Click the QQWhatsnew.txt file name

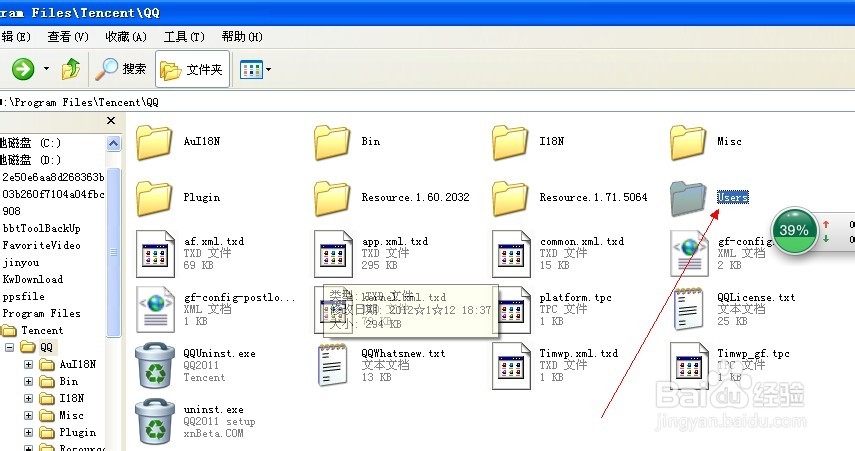[x=403, y=353]
